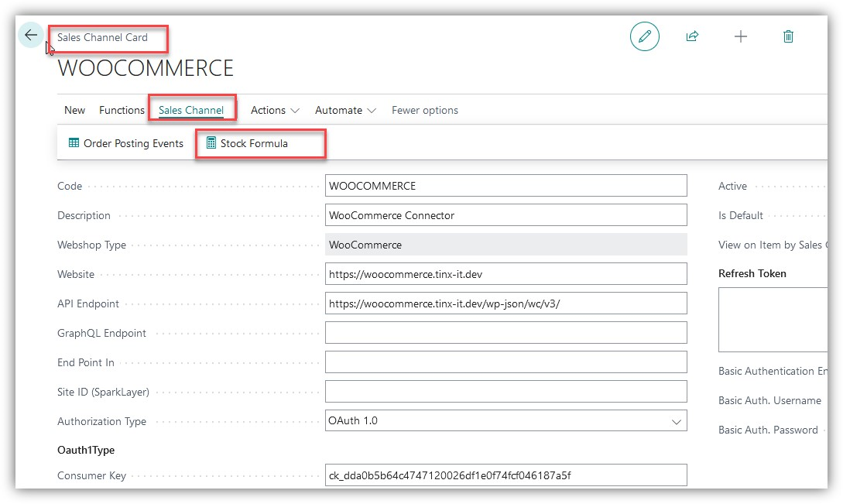Viewport: 843px width, 504px height.
Task: Click the API Endpoint field
Action: point(506,303)
